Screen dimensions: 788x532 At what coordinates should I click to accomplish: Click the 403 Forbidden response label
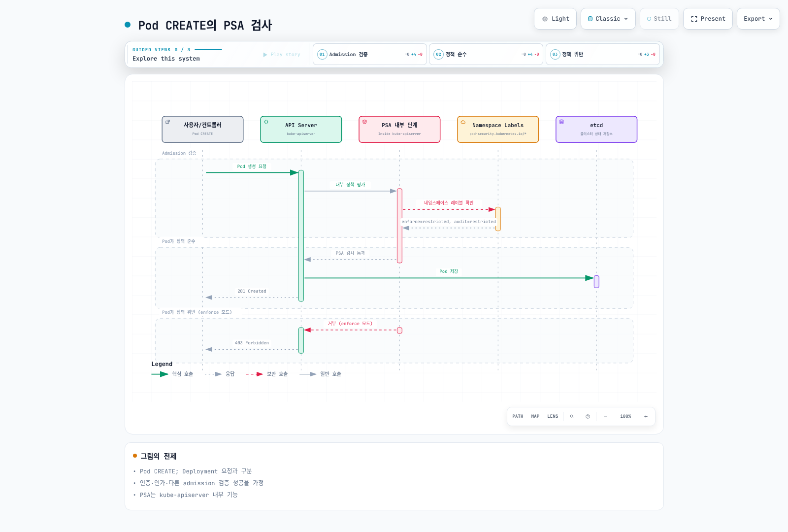tap(252, 343)
